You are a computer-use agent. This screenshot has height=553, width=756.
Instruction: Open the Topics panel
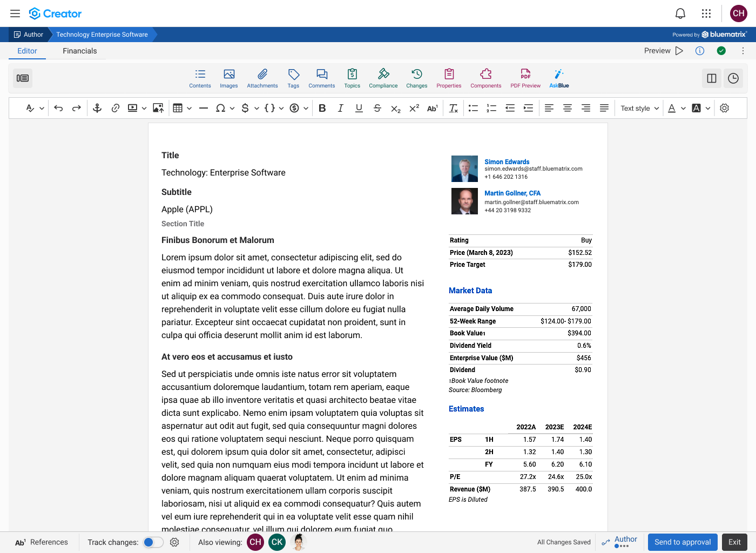352,78
